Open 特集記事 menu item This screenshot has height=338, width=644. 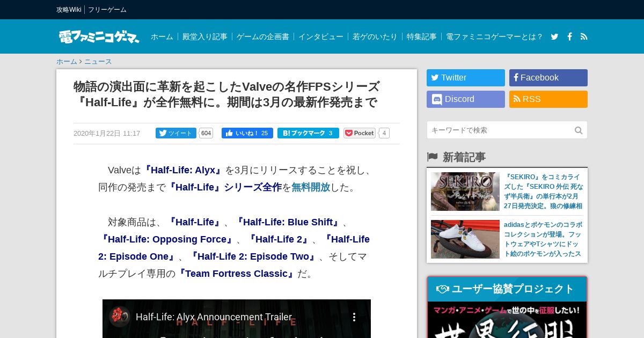421,36
